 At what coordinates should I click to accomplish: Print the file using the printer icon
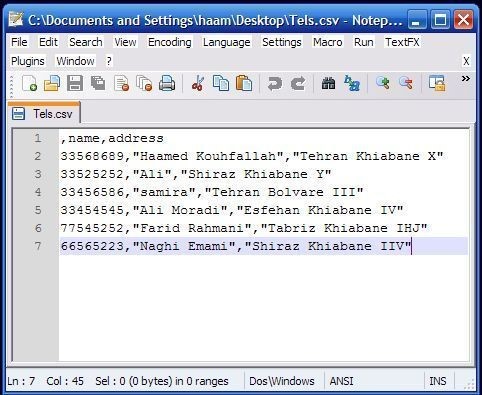[x=167, y=83]
